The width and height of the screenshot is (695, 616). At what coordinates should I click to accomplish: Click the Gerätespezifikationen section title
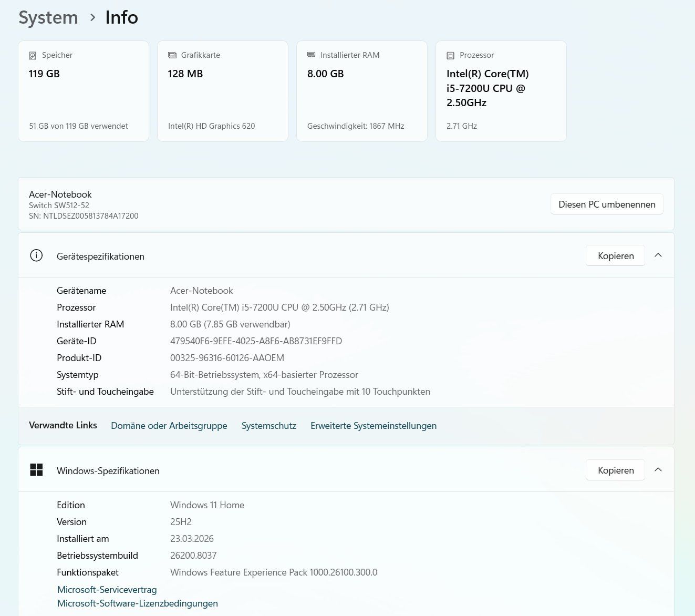pos(100,256)
